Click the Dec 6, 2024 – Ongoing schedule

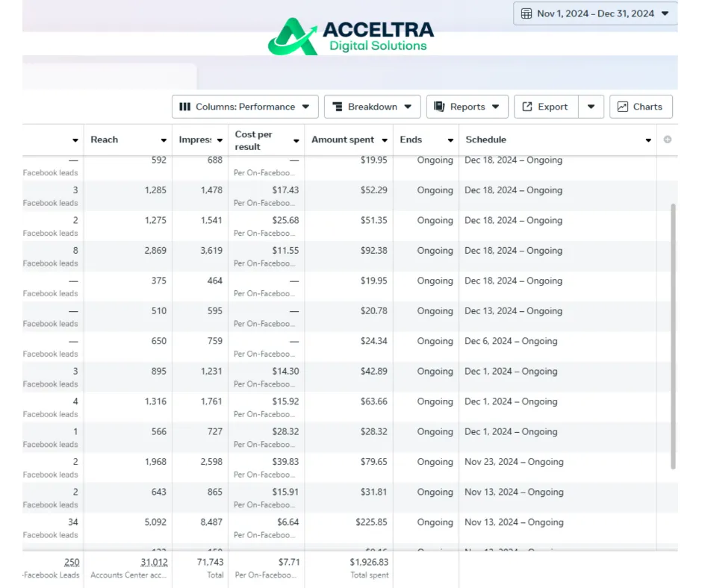coord(511,341)
